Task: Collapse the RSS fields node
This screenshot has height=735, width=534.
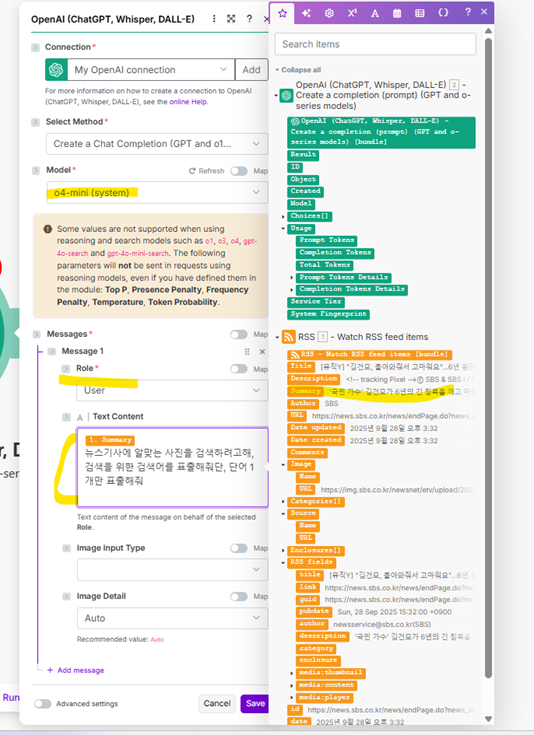Action: click(x=283, y=562)
